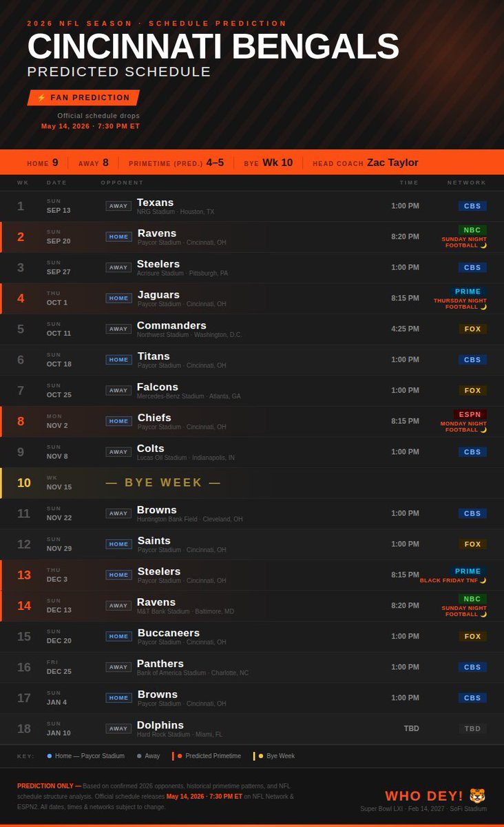Click the CBS badge for Nov 22 Browns

pyautogui.click(x=472, y=513)
